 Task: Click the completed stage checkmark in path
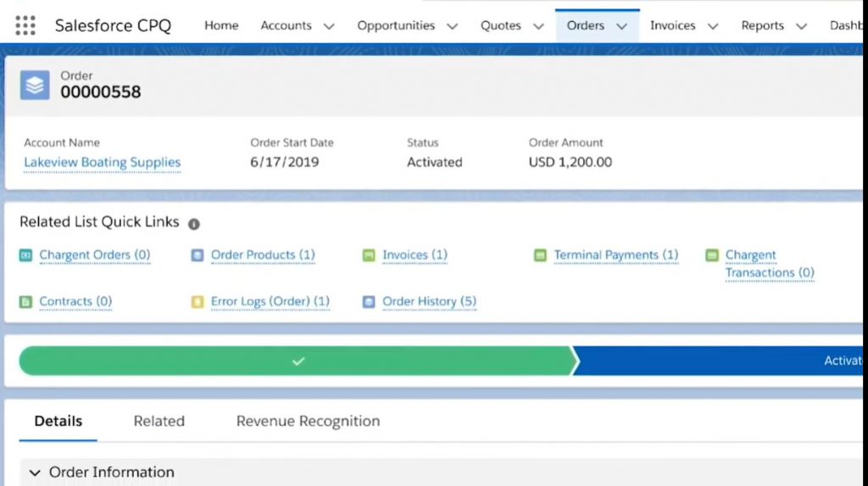coord(298,361)
